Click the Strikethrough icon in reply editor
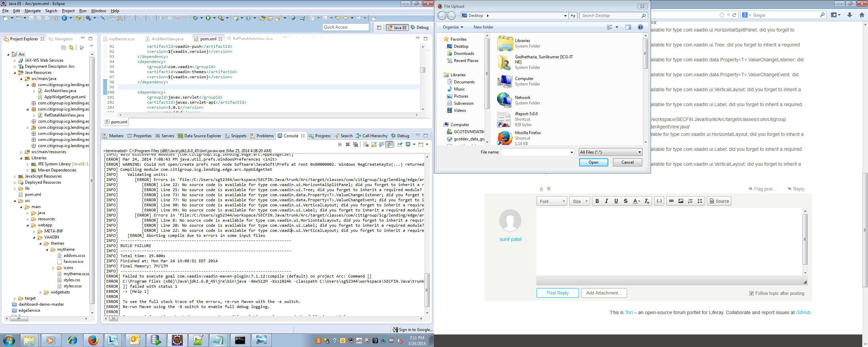The height and width of the screenshot is (347, 868). pos(626,201)
